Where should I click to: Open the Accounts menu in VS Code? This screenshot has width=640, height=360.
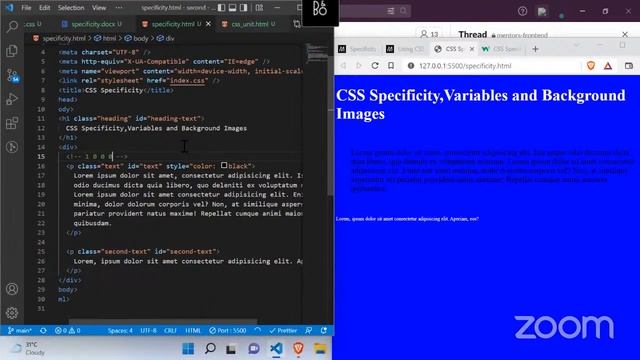(x=12, y=289)
